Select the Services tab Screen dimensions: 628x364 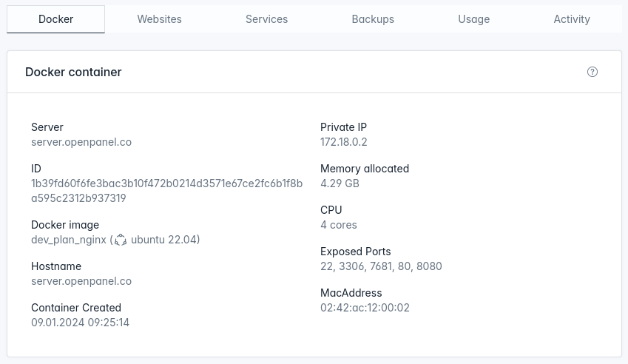266,19
